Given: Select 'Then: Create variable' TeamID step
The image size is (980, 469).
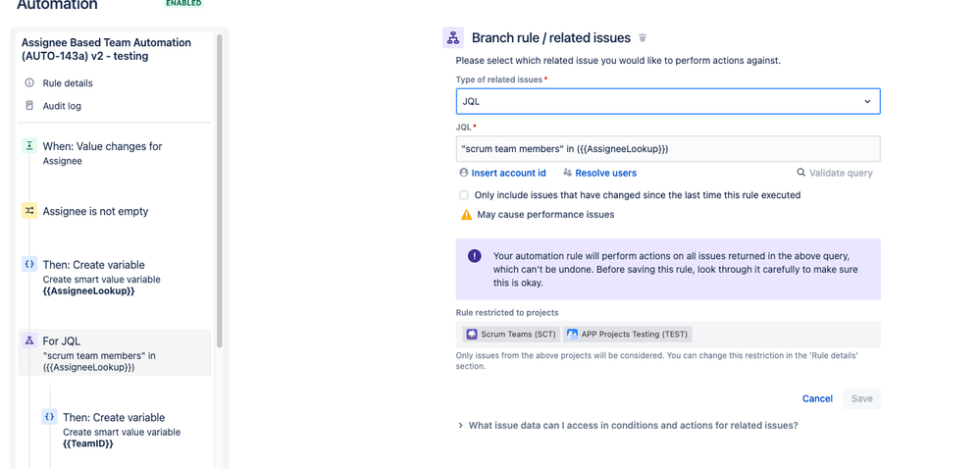Looking at the screenshot, I should (125, 430).
